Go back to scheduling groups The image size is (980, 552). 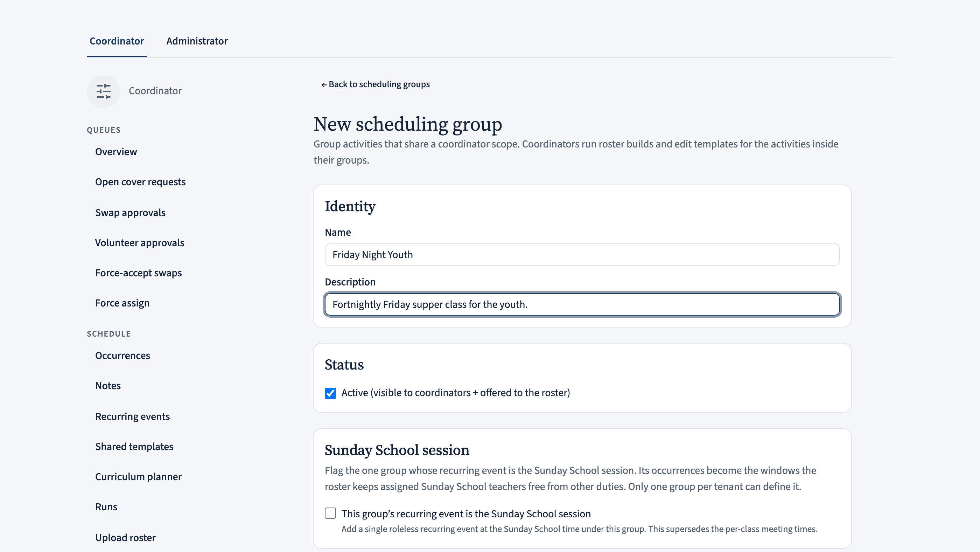(x=375, y=84)
